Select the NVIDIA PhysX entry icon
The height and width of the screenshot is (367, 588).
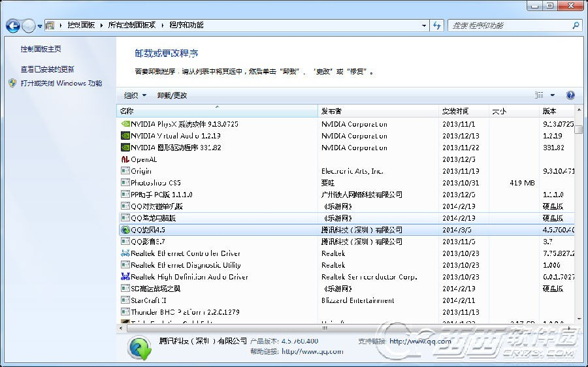tap(125, 123)
